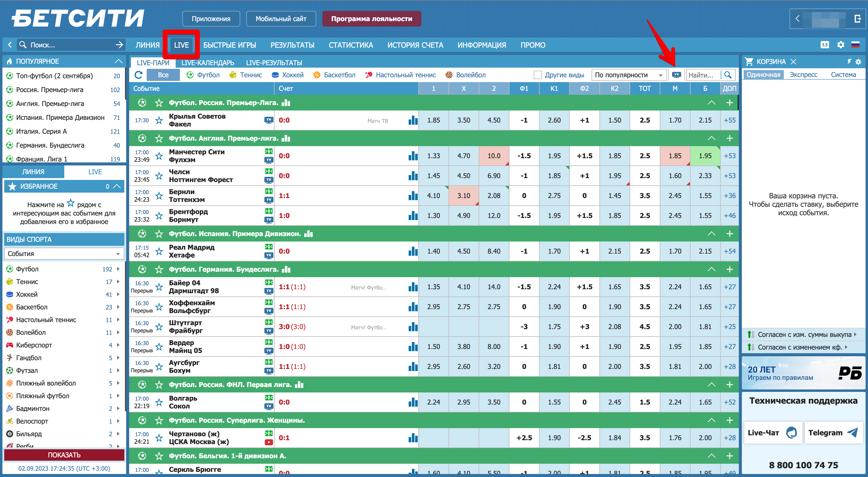Click quick bet lightning icon in Корзина
Screen dimensions: 868x477
tap(849, 62)
